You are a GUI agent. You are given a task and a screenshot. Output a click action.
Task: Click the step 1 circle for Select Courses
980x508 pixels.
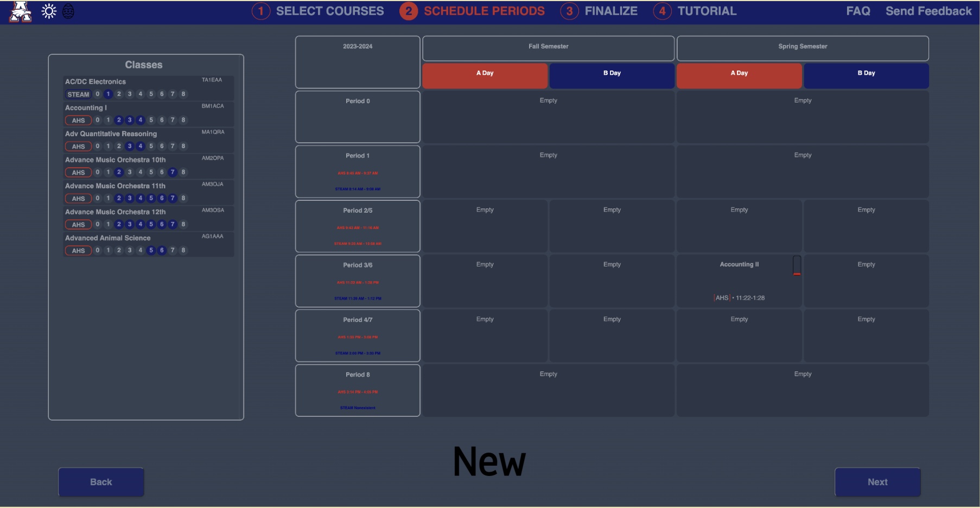261,11
